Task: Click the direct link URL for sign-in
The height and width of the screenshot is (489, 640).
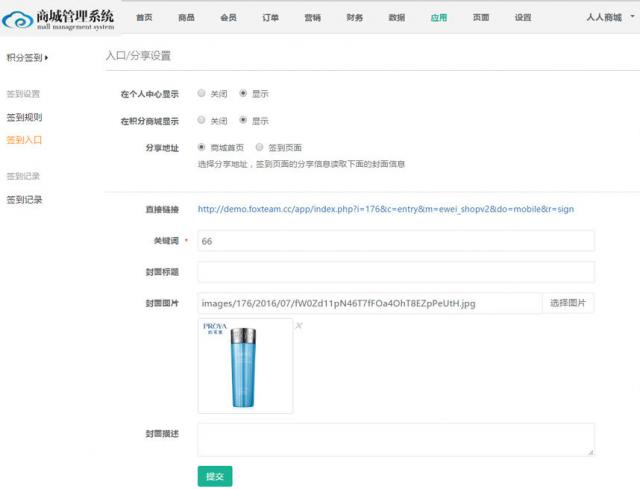Action: (x=385, y=210)
